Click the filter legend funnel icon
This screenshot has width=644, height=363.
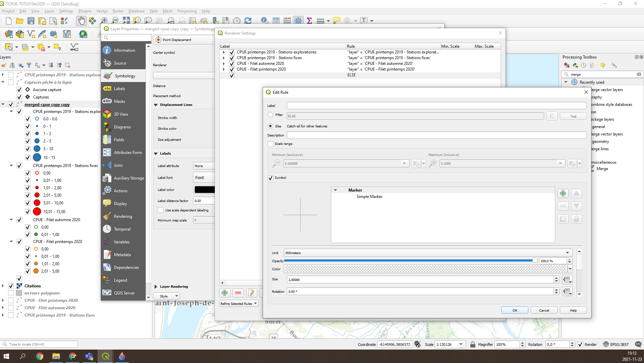pyautogui.click(x=29, y=65)
